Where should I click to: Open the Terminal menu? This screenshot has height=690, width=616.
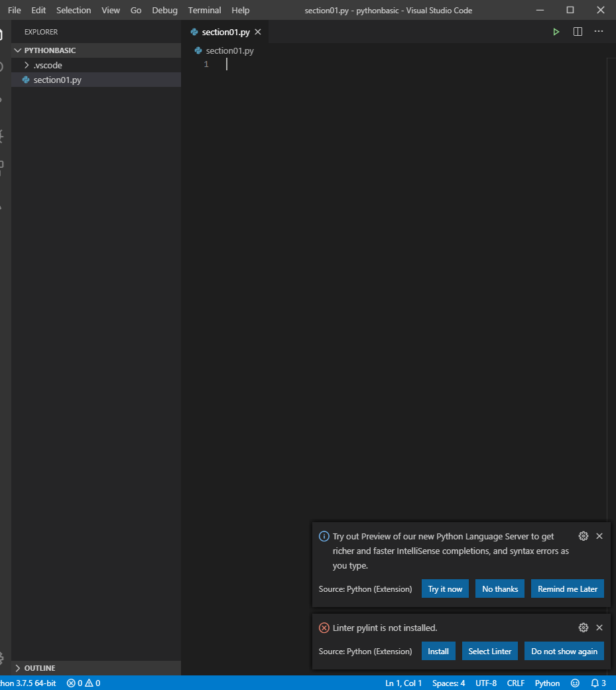pos(204,10)
